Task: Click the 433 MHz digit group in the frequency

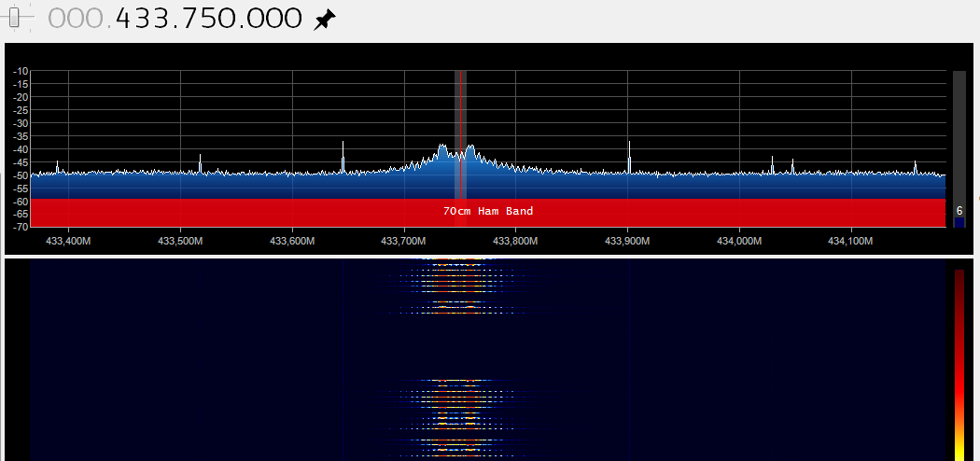Action: 145,19
